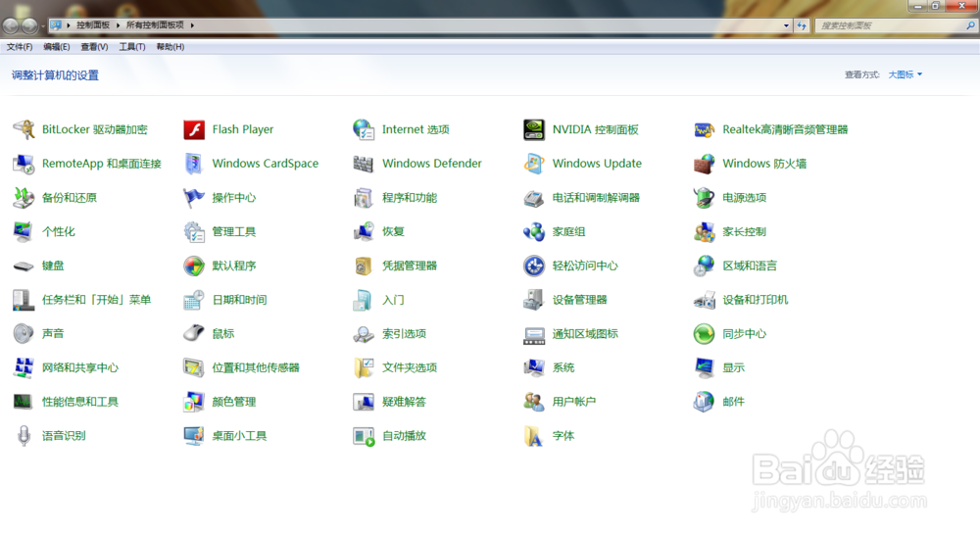Open 文件(F) menu
Screen dimensions: 980x534
point(20,47)
